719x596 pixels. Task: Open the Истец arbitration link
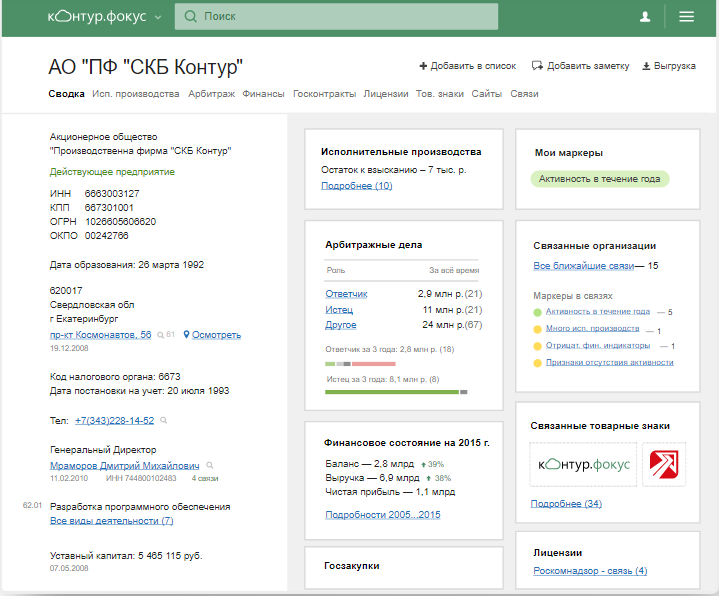point(339,309)
